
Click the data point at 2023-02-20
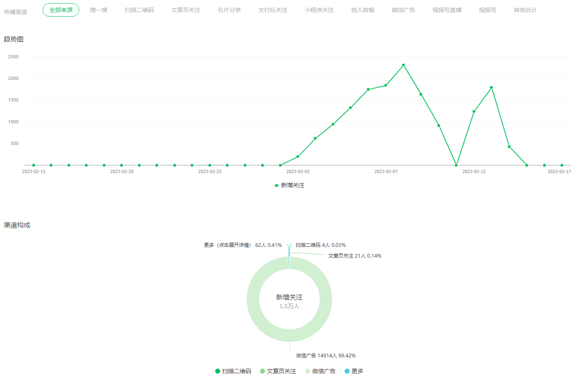point(121,165)
